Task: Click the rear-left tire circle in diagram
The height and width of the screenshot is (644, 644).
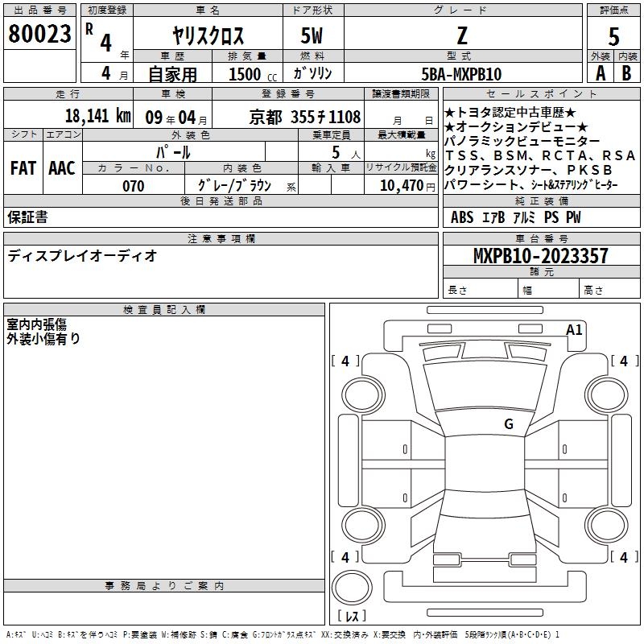Action: click(363, 526)
